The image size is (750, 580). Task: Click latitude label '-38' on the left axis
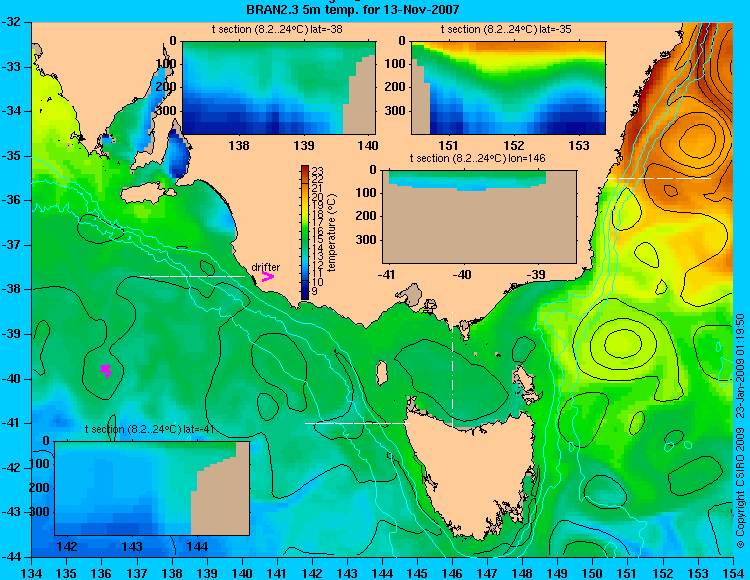tap(12, 290)
